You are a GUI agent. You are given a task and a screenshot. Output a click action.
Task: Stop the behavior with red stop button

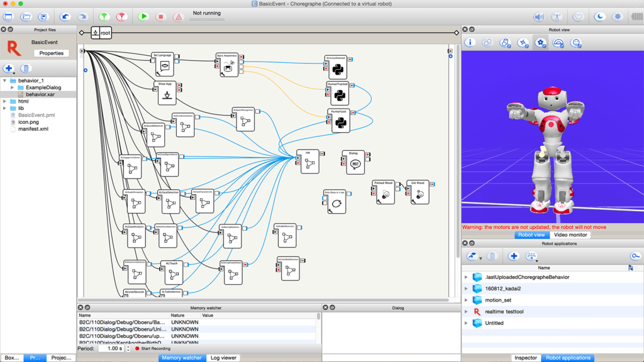coord(160,17)
